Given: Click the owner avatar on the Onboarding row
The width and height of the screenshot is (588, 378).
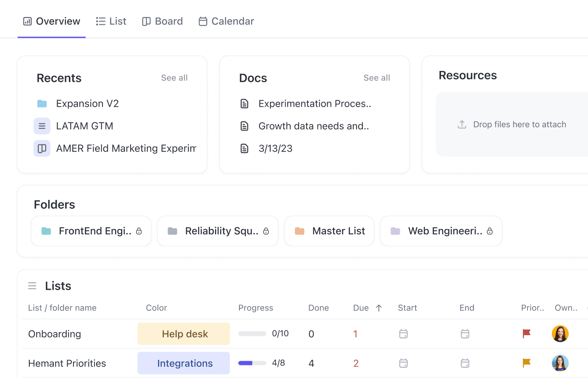Looking at the screenshot, I should 560,333.
